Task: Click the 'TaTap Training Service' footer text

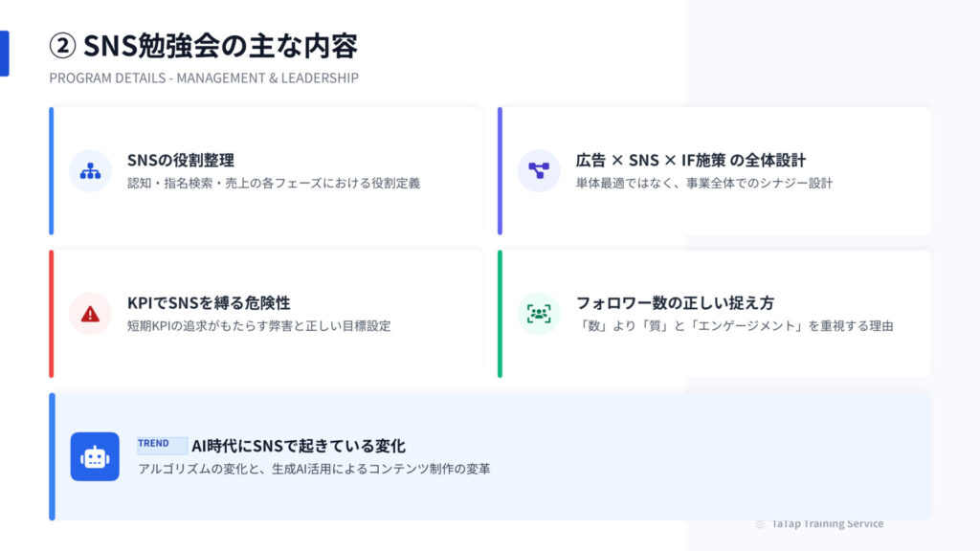Action: point(827,524)
